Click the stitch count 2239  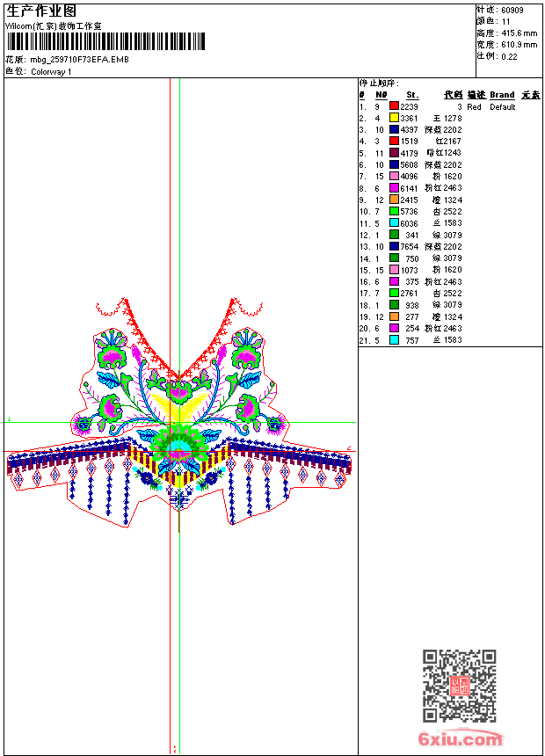coord(409,107)
